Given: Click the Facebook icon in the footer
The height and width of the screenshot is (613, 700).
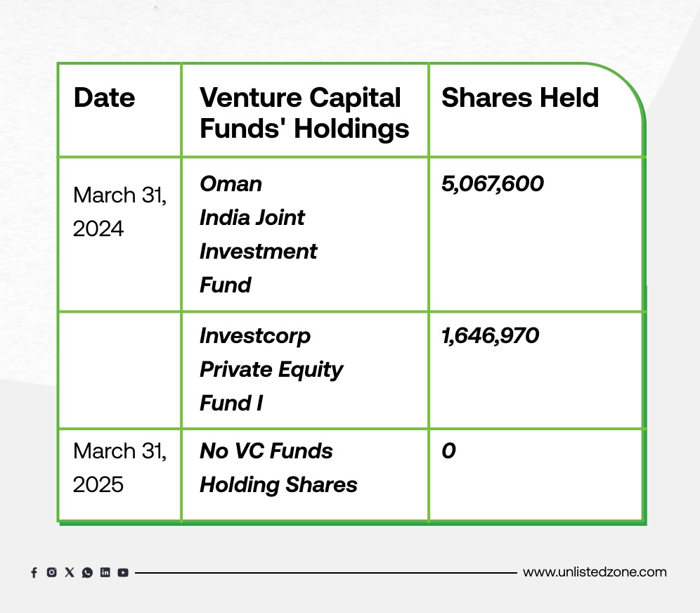Looking at the screenshot, I should 34,573.
